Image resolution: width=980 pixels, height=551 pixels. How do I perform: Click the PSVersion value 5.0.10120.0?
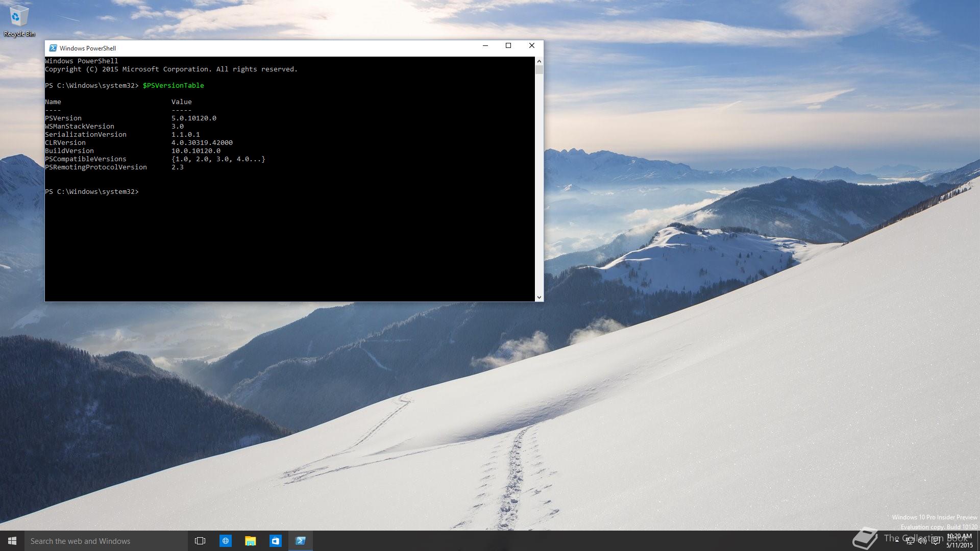(194, 118)
